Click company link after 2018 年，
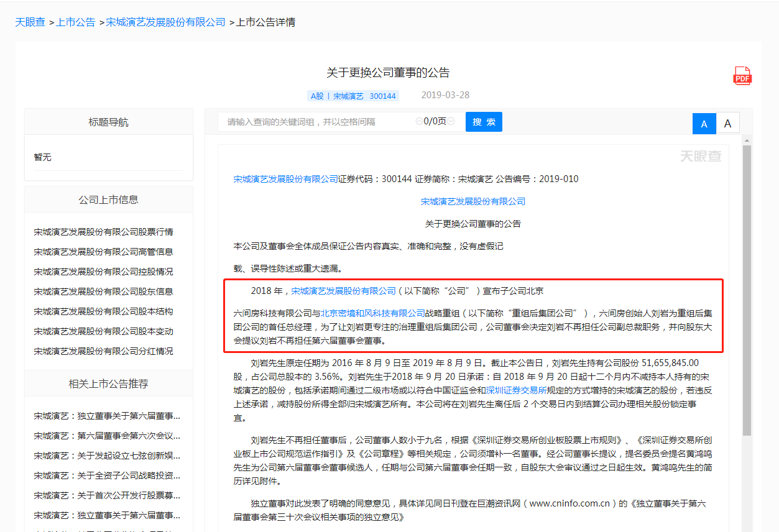Viewport: 779px width, 532px height. point(344,291)
